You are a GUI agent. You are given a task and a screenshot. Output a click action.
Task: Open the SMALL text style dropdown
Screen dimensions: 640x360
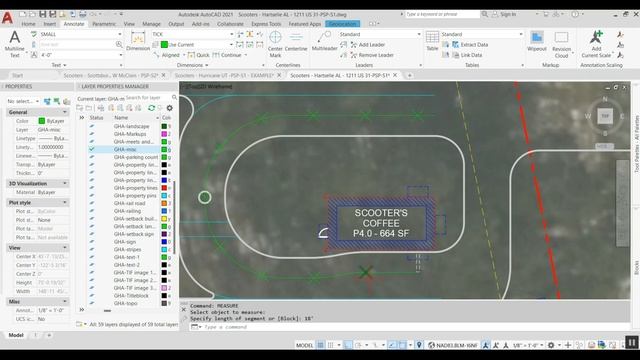coord(120,34)
